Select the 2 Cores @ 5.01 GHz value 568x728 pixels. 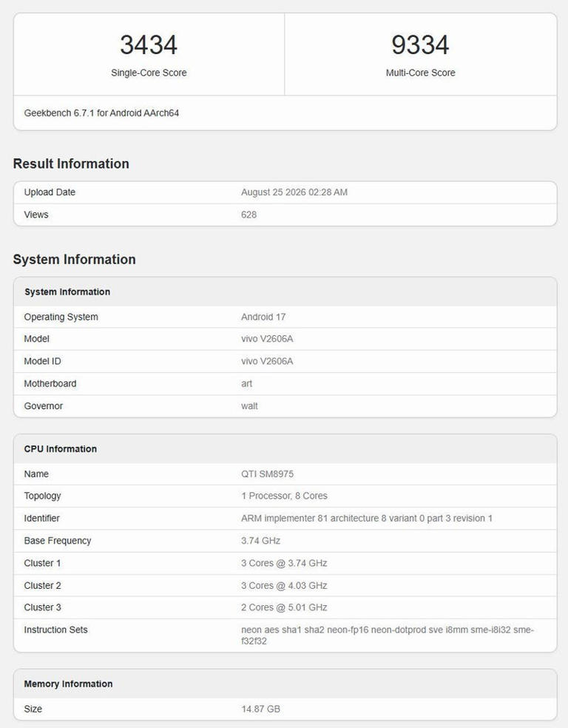point(284,607)
